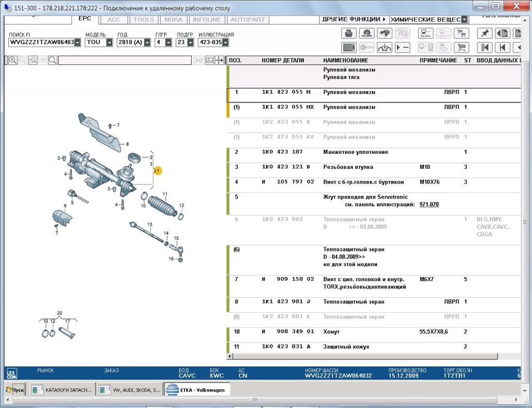This screenshot has height=408, width=532.
Task: Click the LEX CON logo icon
Action: [x=11, y=374]
